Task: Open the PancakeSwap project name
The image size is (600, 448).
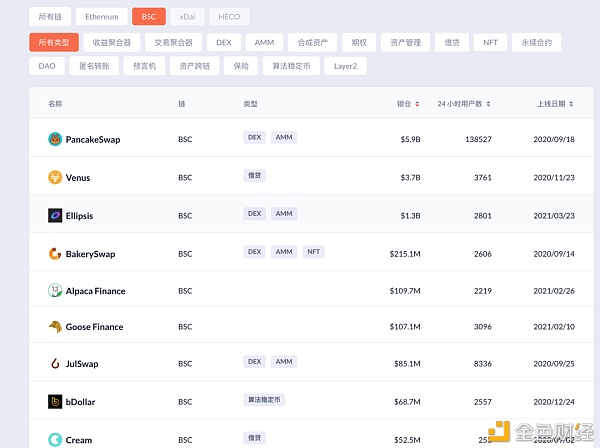Action: [x=93, y=139]
